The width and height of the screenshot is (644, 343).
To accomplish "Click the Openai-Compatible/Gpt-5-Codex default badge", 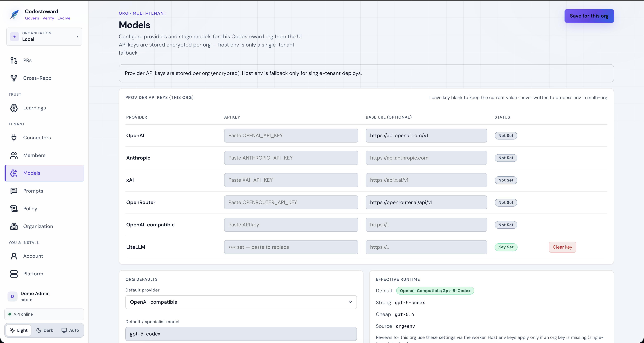I will click(x=435, y=291).
